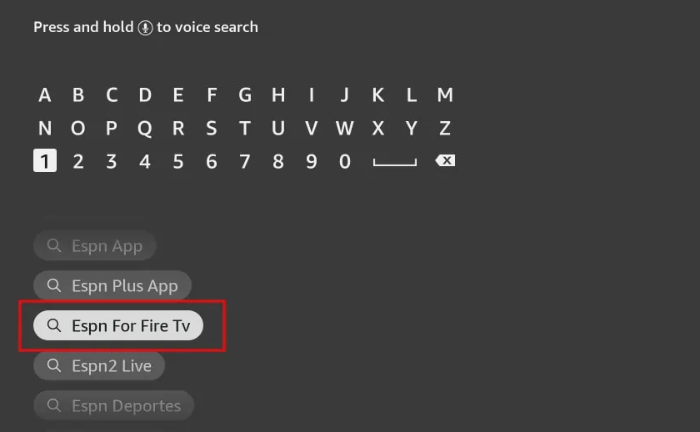
Task: Click magnifier icon beside Espn Deportes
Action: [x=54, y=405]
